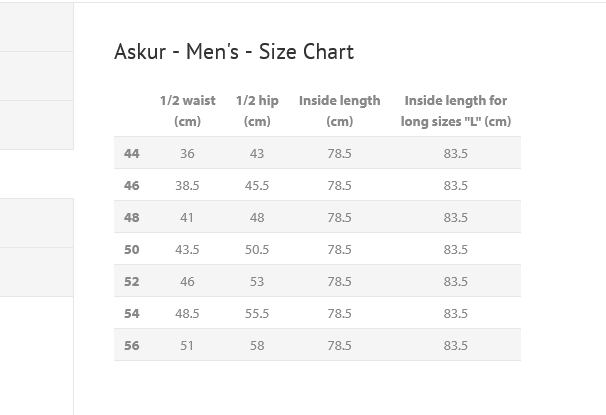Click the 1/2 hip value 45.5
Viewport: 606px width, 415px height.
pyautogui.click(x=257, y=185)
